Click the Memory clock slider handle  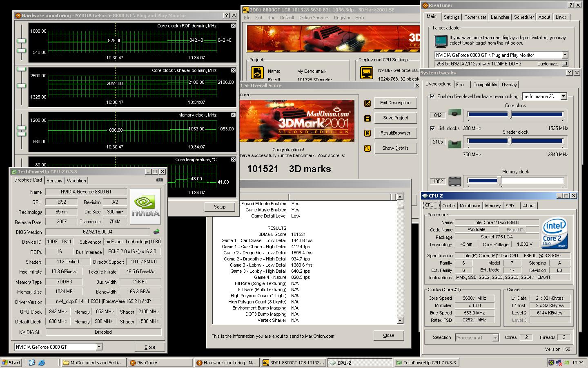pos(499,180)
